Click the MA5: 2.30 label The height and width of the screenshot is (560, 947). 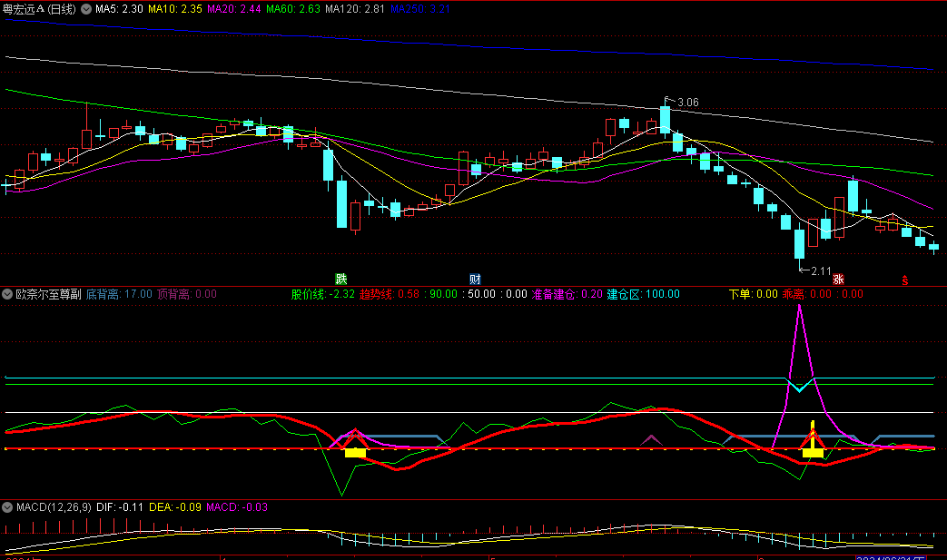(x=119, y=9)
